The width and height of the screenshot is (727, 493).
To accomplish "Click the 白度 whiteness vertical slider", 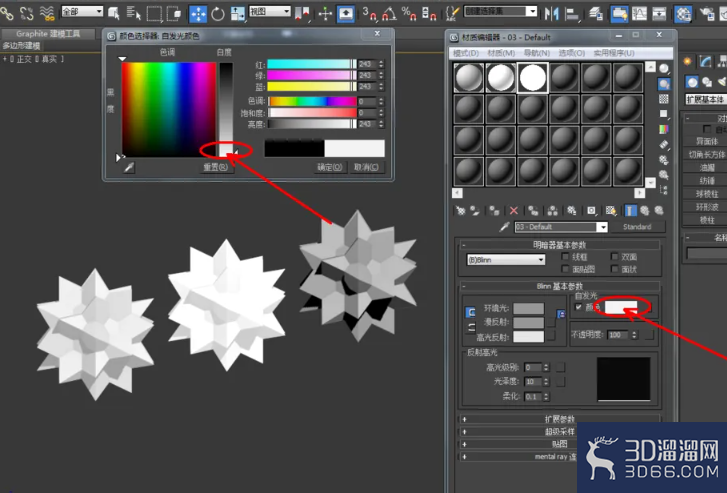I will point(226,109).
